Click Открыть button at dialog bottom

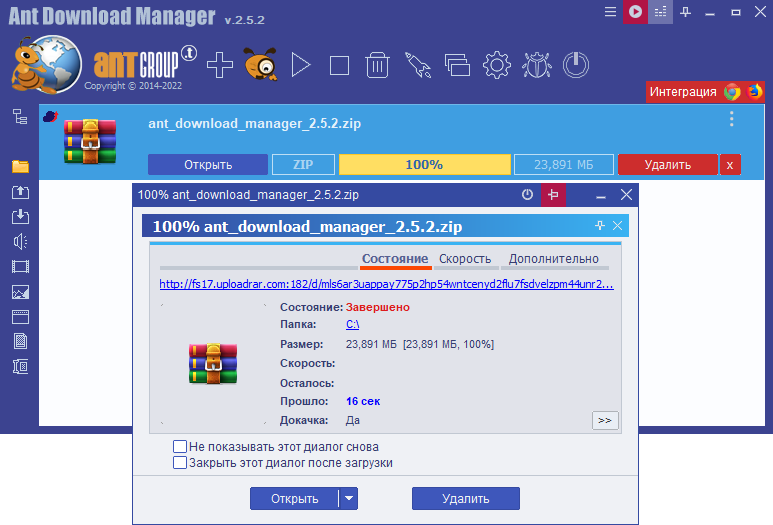(x=294, y=498)
